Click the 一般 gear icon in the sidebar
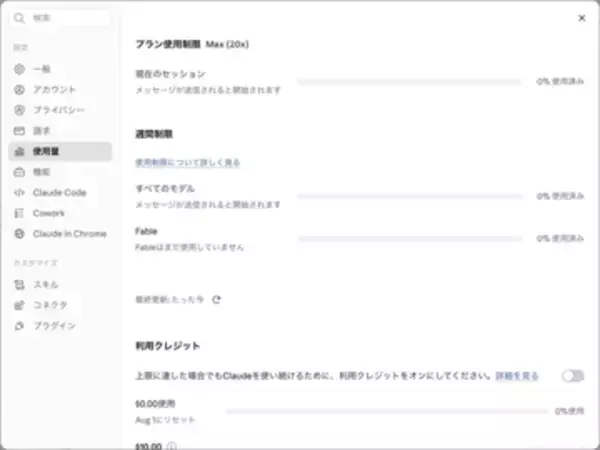This screenshot has height=450, width=600. 19,69
